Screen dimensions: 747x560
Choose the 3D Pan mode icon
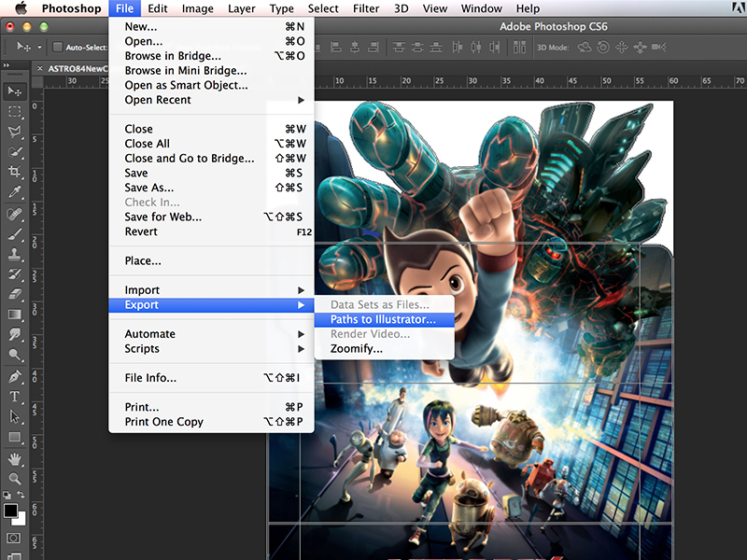[x=622, y=48]
